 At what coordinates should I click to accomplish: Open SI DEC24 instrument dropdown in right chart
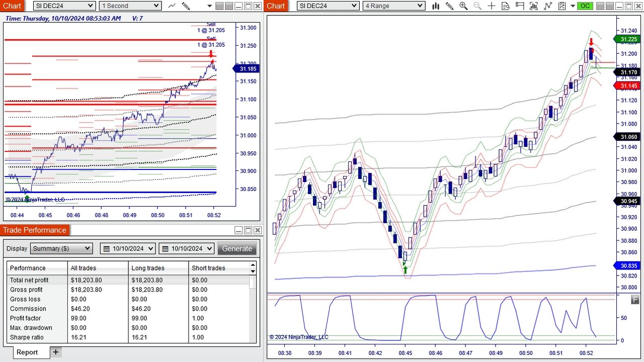click(x=328, y=6)
